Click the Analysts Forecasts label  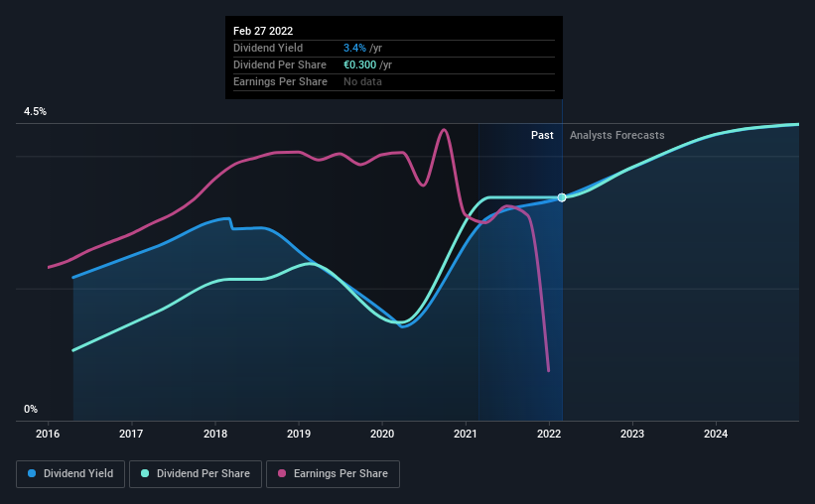(617, 135)
